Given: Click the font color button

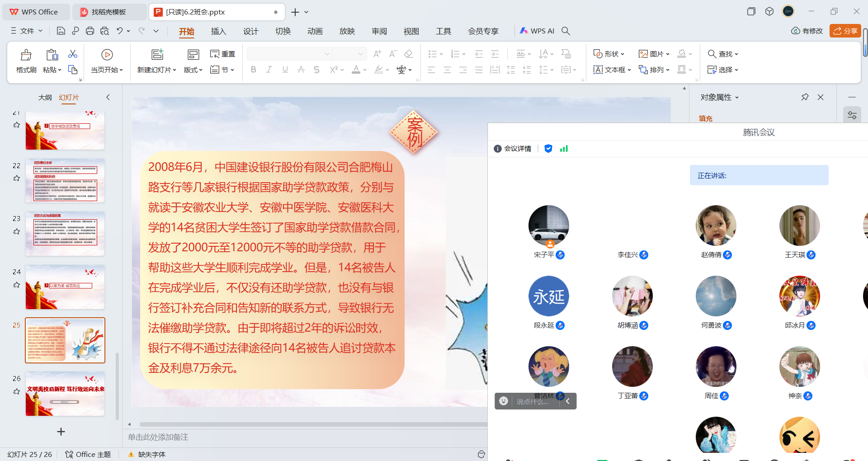Looking at the screenshot, I should tap(356, 70).
